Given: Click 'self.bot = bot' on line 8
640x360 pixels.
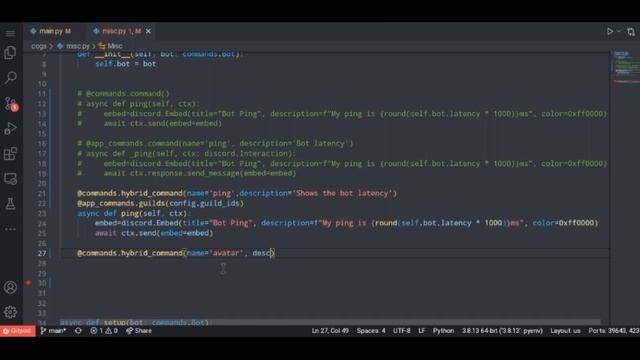Looking at the screenshot, I should [x=125, y=64].
